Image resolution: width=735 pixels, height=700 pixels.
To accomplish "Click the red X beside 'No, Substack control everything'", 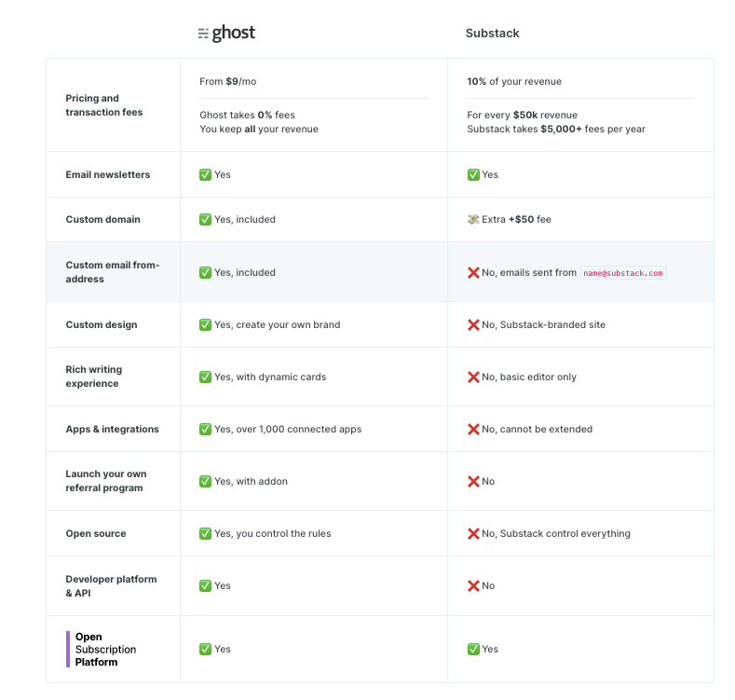I will click(473, 533).
